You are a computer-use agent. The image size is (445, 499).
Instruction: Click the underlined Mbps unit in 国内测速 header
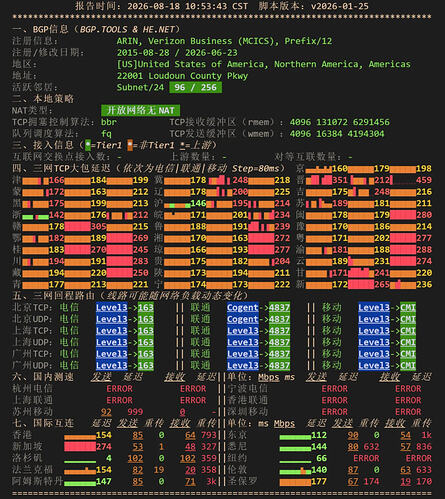point(269,377)
